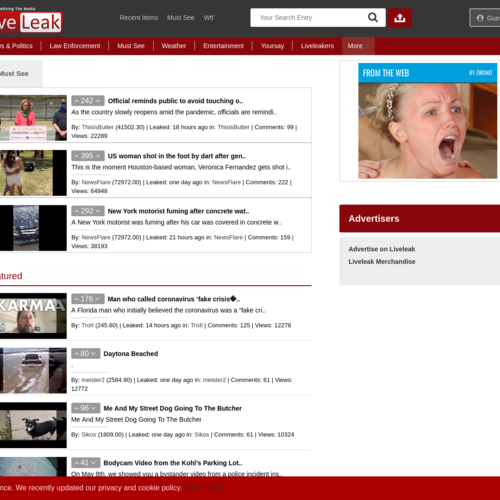Click the Guest user avatar icon

480,18
